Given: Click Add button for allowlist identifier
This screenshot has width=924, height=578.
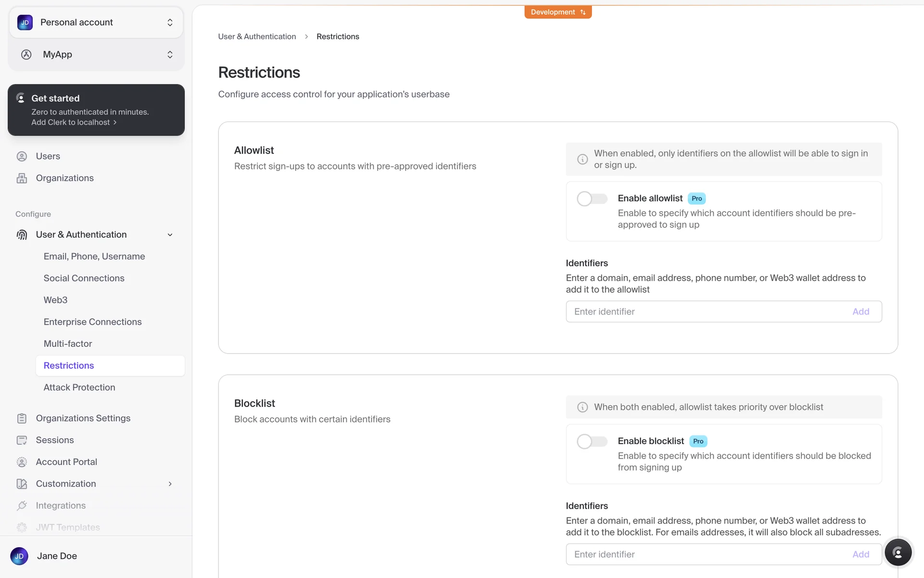Looking at the screenshot, I should 860,312.
